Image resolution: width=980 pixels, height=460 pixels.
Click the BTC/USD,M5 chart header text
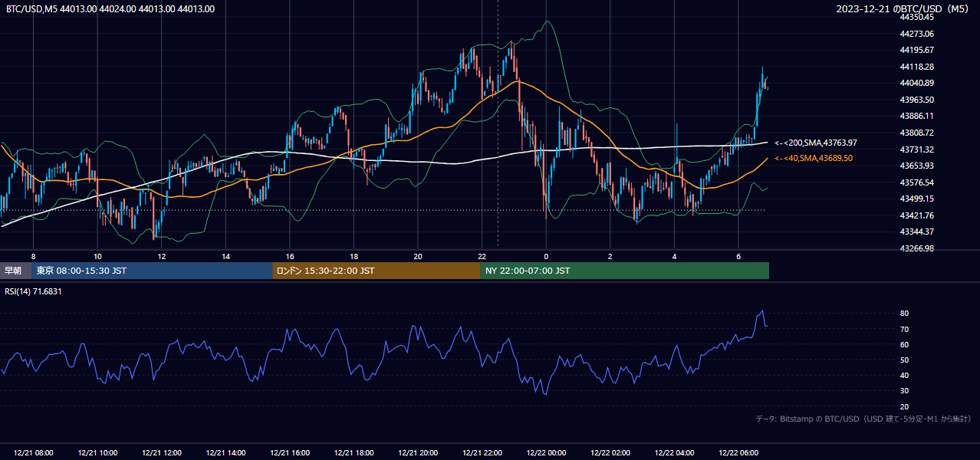[x=110, y=9]
